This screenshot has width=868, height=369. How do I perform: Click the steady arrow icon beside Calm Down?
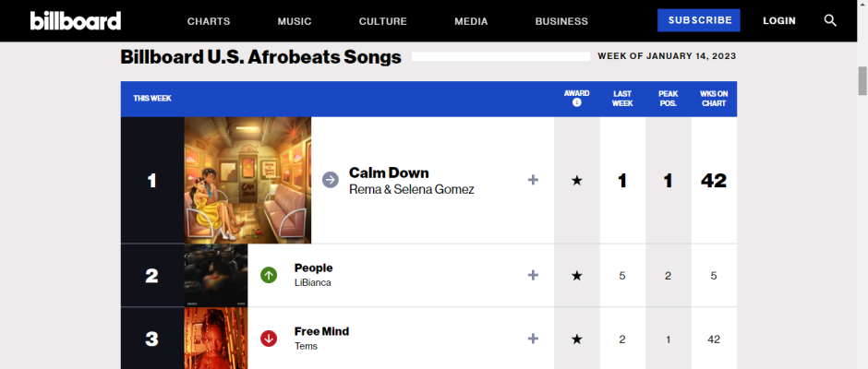[x=330, y=180]
